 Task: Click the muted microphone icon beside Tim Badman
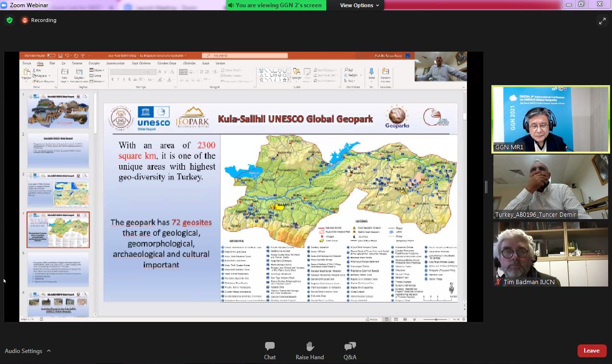pyautogui.click(x=499, y=282)
